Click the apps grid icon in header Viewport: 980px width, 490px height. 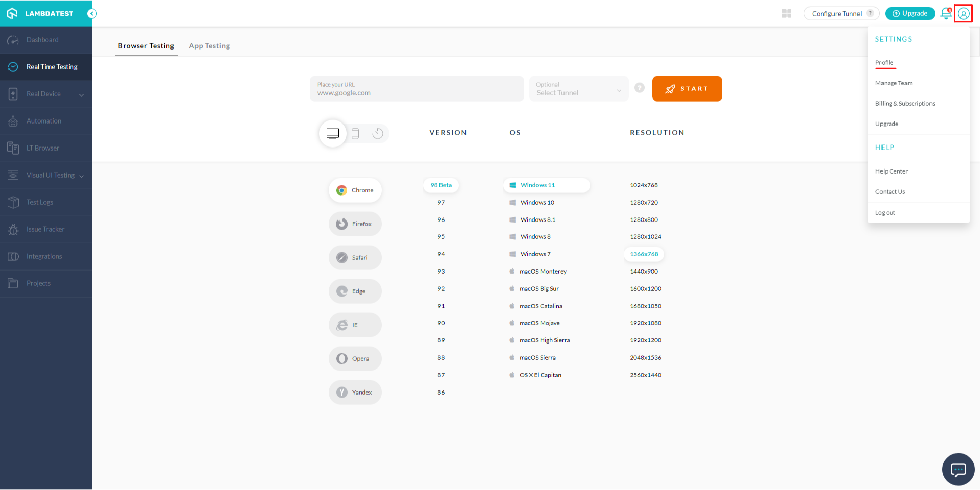pyautogui.click(x=787, y=14)
